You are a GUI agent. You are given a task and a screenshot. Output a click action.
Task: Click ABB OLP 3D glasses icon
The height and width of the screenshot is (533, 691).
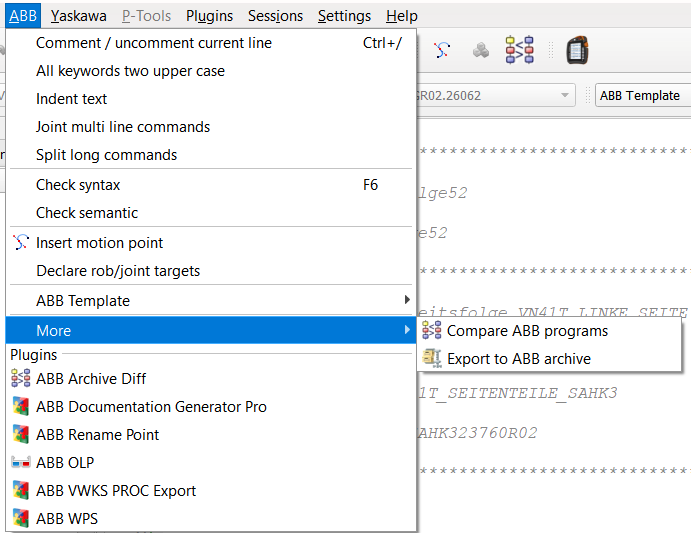click(21, 462)
